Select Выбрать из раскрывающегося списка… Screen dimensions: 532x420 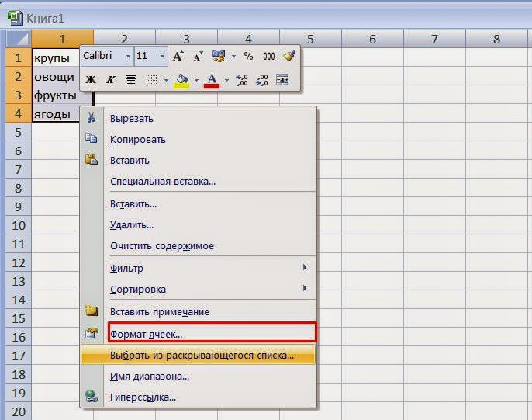point(199,355)
